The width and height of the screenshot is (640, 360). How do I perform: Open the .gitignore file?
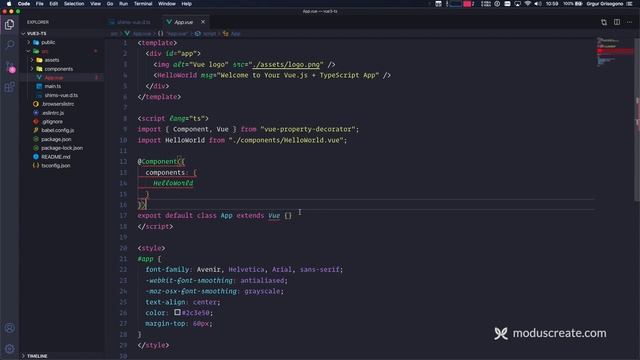click(x=62, y=122)
